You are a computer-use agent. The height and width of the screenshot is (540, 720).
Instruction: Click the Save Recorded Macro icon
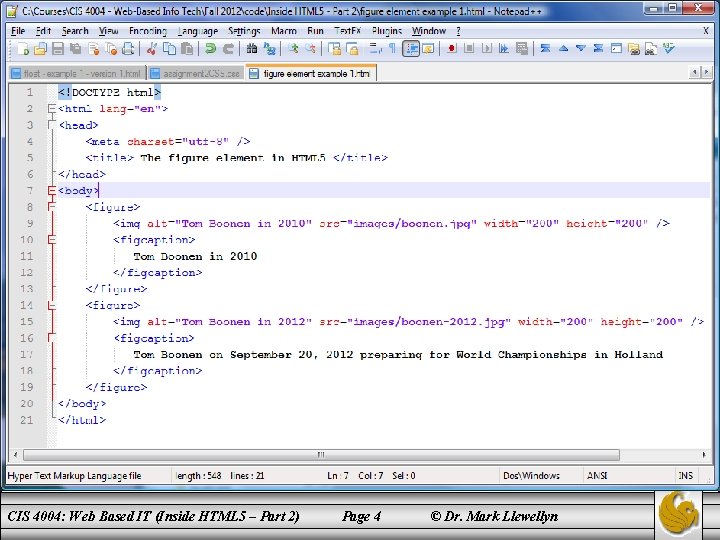coord(522,48)
